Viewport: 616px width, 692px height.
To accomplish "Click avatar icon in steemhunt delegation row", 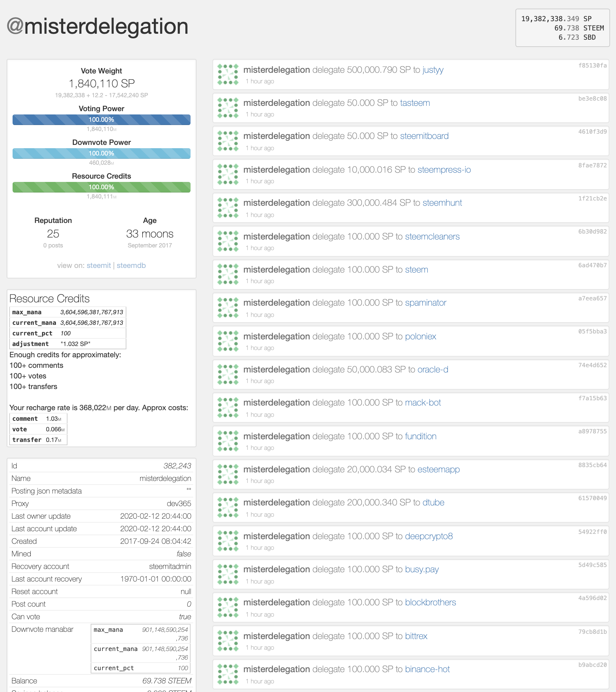I will pos(228,207).
